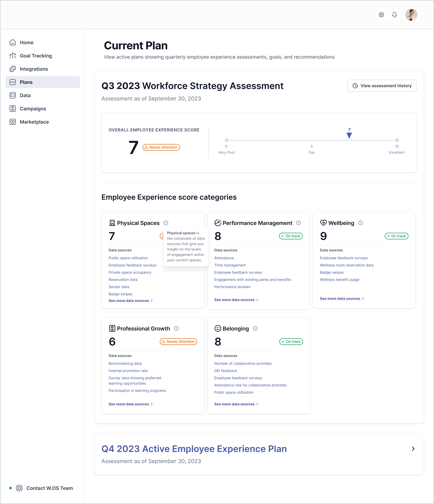
Task: Select Plans menu item
Action: 43,82
